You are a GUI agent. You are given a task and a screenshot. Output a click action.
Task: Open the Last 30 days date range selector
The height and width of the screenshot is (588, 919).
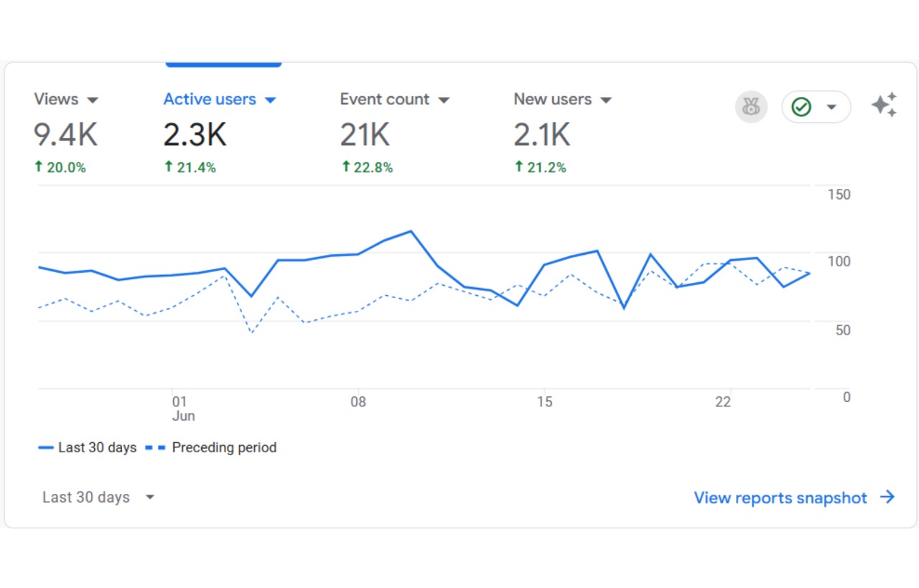[98, 497]
